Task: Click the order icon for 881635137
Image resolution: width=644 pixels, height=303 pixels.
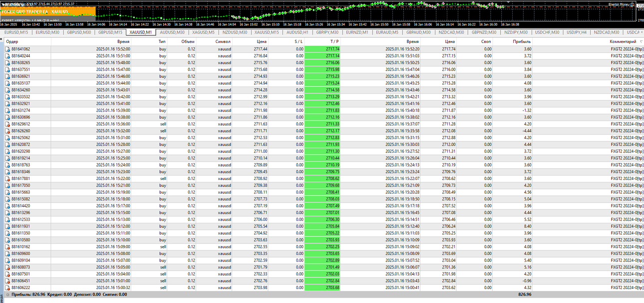Action: (x=7, y=83)
